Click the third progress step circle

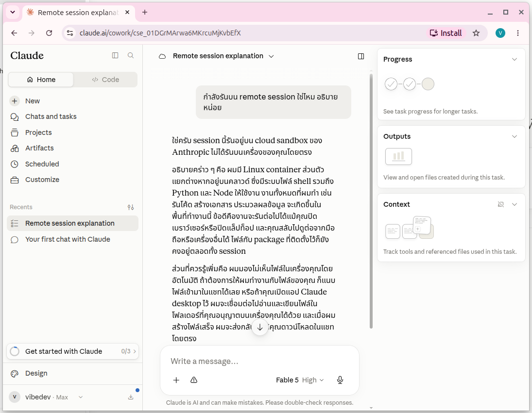pyautogui.click(x=428, y=84)
